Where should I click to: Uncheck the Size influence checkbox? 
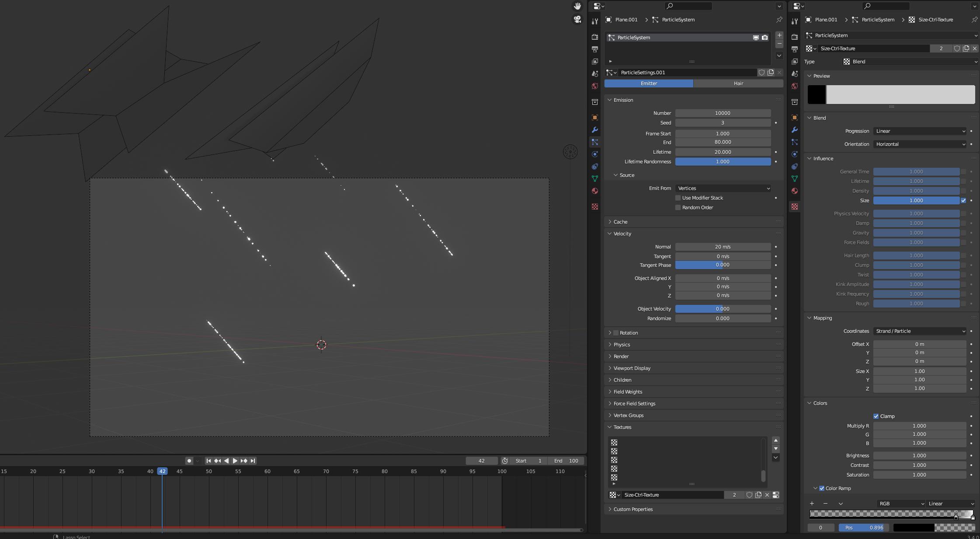coord(963,200)
